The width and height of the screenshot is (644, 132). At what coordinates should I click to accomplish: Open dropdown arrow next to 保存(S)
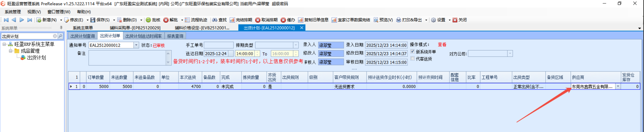[114, 20]
